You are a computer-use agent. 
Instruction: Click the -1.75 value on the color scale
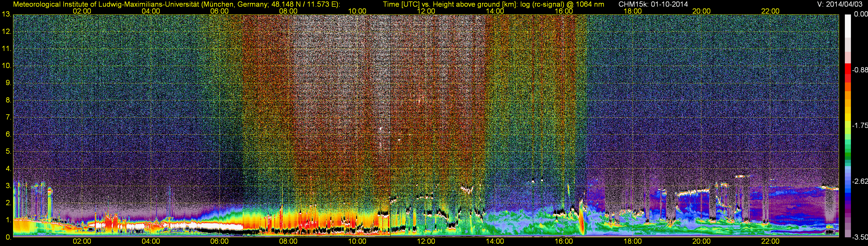(860, 126)
